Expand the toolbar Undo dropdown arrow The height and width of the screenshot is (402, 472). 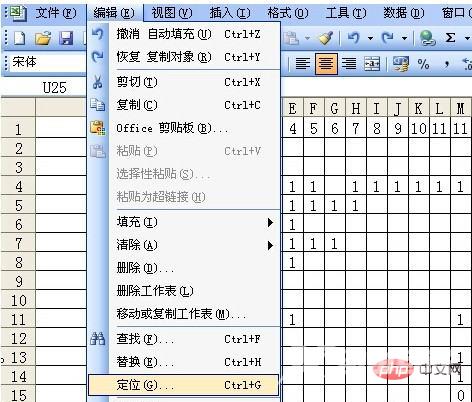[370, 39]
